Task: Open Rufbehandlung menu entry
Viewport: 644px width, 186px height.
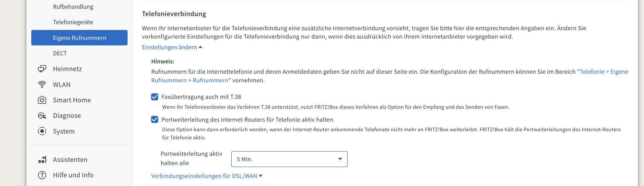Action: point(73,7)
